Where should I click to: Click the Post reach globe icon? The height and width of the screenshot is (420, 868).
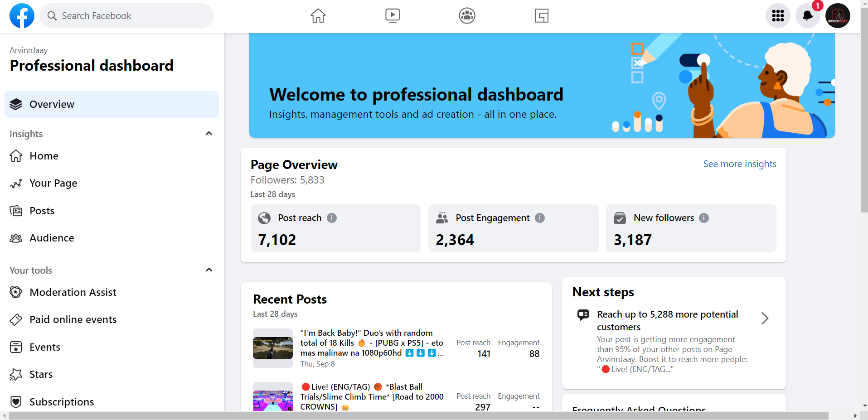point(264,218)
